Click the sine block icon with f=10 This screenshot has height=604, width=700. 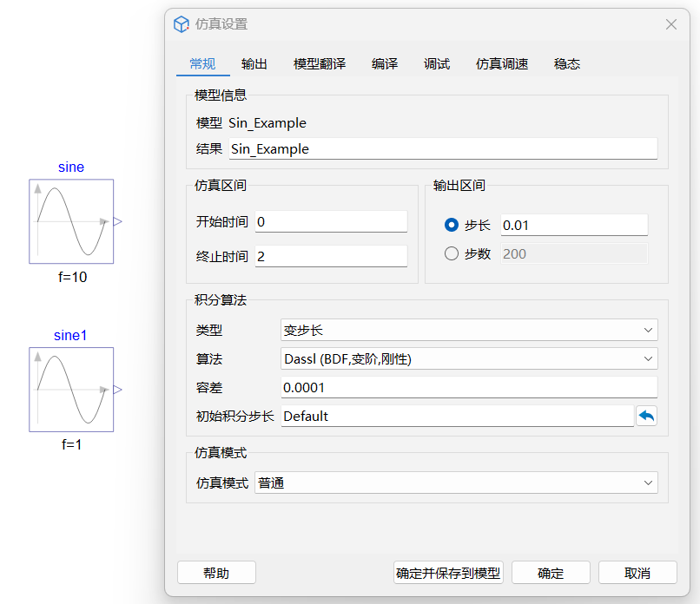71,221
